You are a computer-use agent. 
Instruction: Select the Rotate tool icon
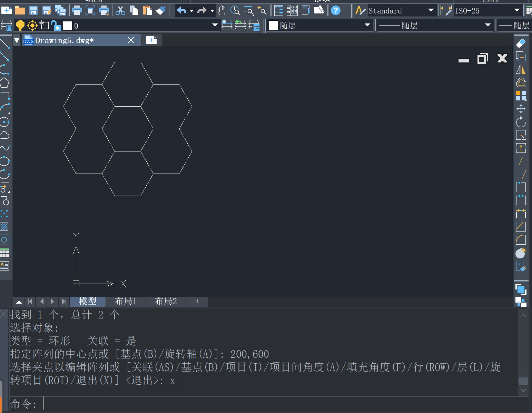pyautogui.click(x=521, y=122)
